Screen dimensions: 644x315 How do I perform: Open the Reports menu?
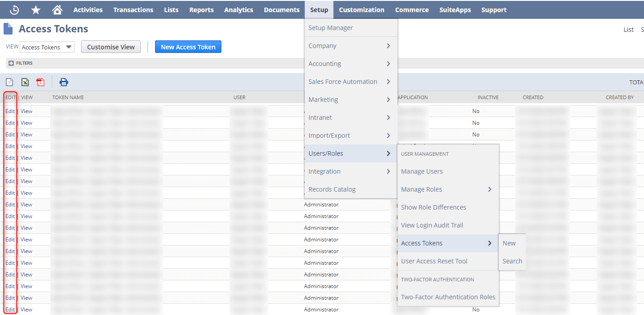point(201,10)
